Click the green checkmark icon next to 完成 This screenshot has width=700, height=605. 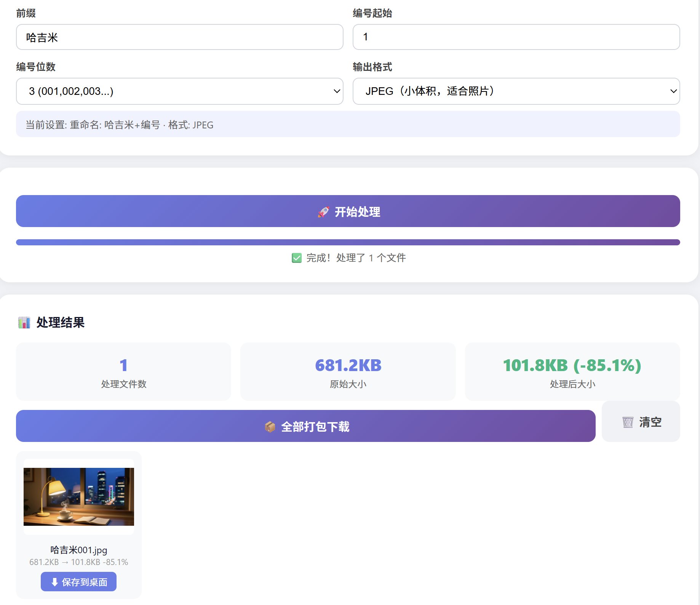[297, 258]
